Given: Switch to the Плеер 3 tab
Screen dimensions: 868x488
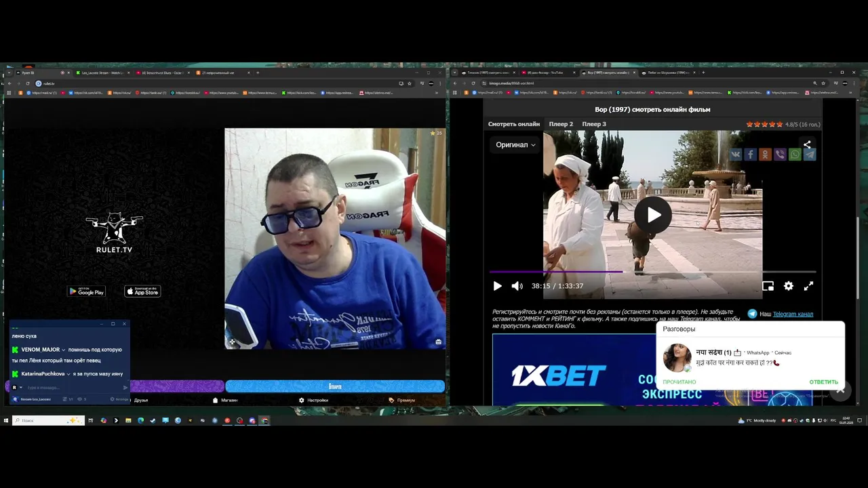Looking at the screenshot, I should point(594,124).
